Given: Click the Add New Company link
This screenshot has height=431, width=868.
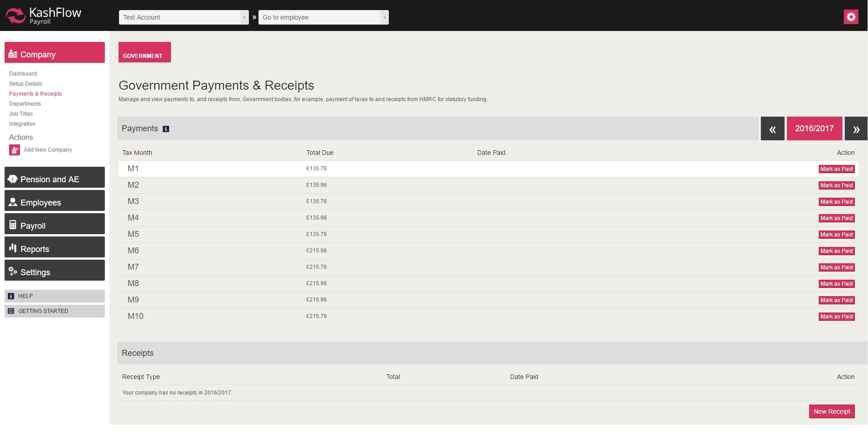Looking at the screenshot, I should pyautogui.click(x=48, y=150).
